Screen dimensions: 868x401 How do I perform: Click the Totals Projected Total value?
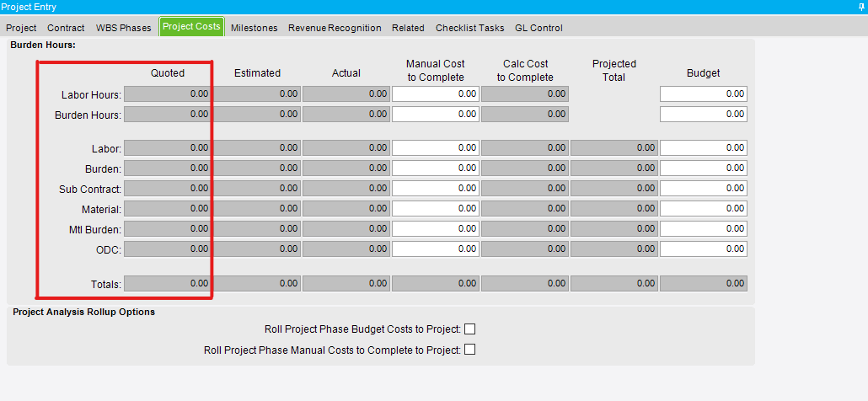pos(614,283)
